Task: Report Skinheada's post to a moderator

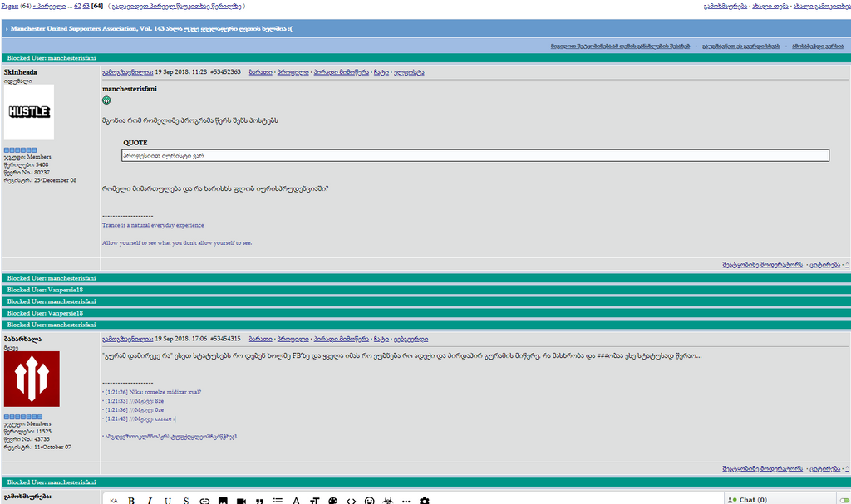Action: tap(763, 265)
